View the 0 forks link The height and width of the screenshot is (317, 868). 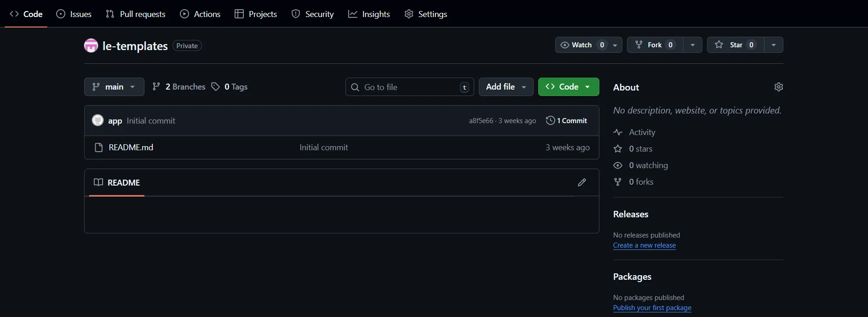click(x=633, y=182)
